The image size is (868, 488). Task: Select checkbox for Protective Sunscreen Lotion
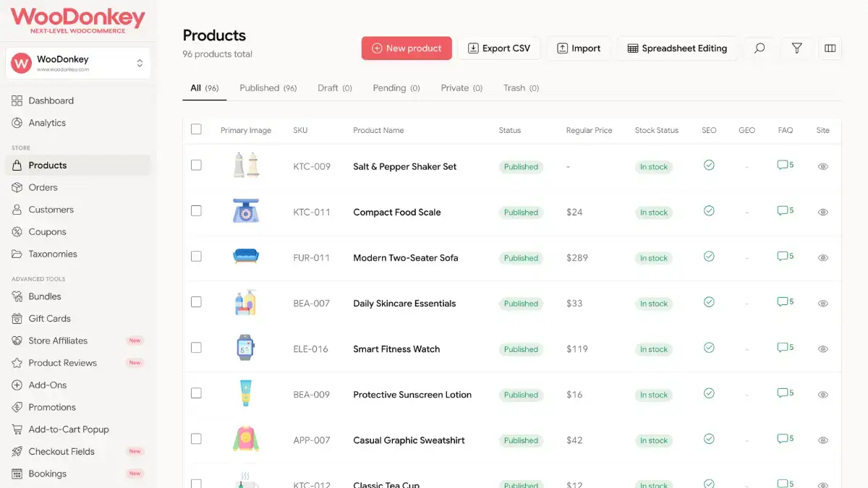196,393
